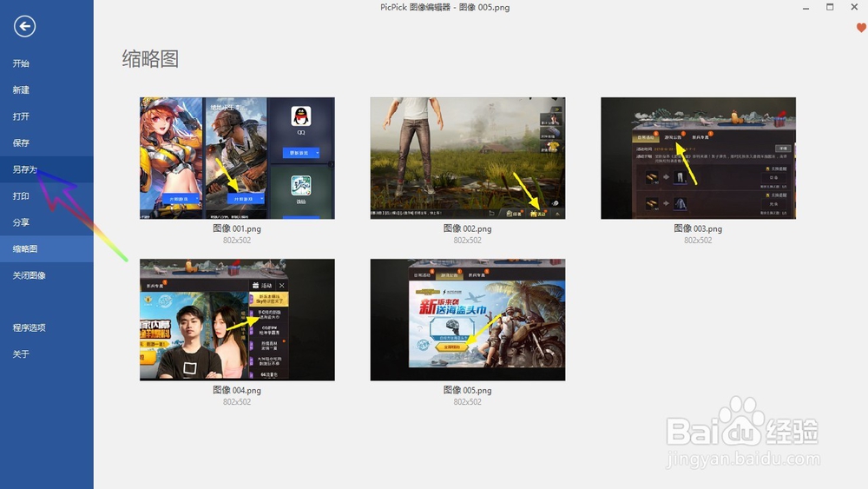Select thumbnail of 图像 005.png
The height and width of the screenshot is (489, 868).
[x=468, y=320]
